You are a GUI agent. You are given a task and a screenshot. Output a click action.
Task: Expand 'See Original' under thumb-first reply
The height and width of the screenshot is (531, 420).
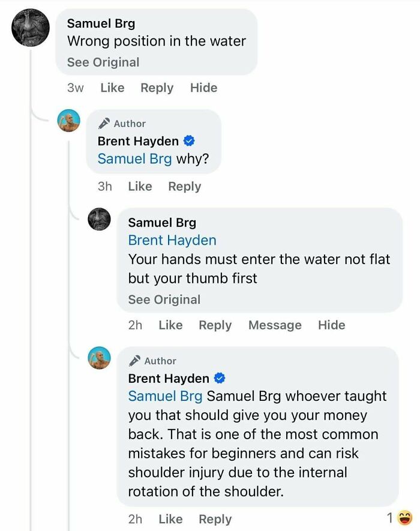164,299
